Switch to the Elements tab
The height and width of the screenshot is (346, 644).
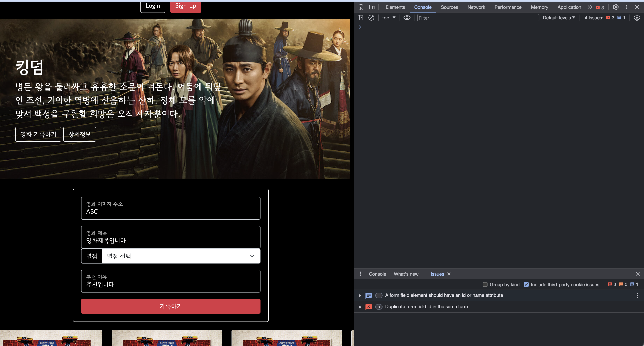coord(395,7)
